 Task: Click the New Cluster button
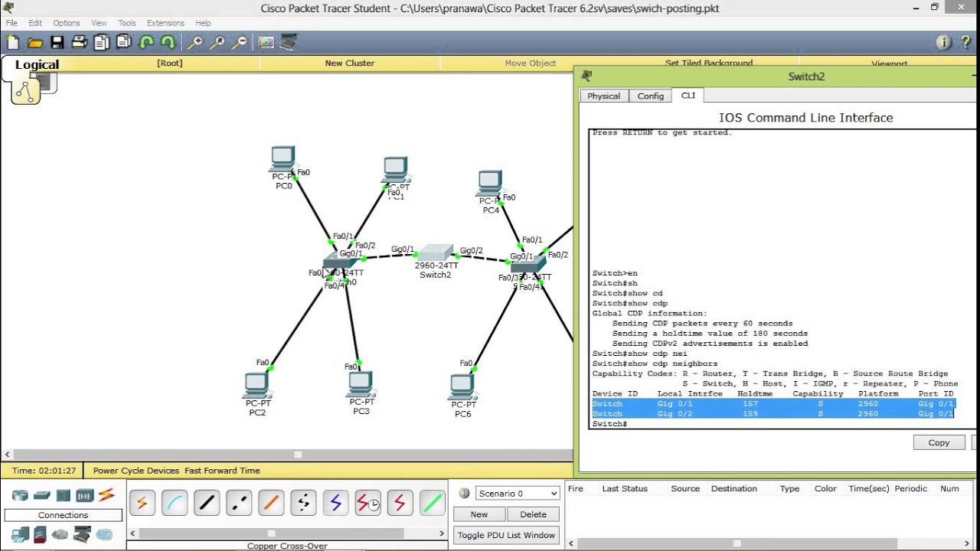(x=350, y=64)
